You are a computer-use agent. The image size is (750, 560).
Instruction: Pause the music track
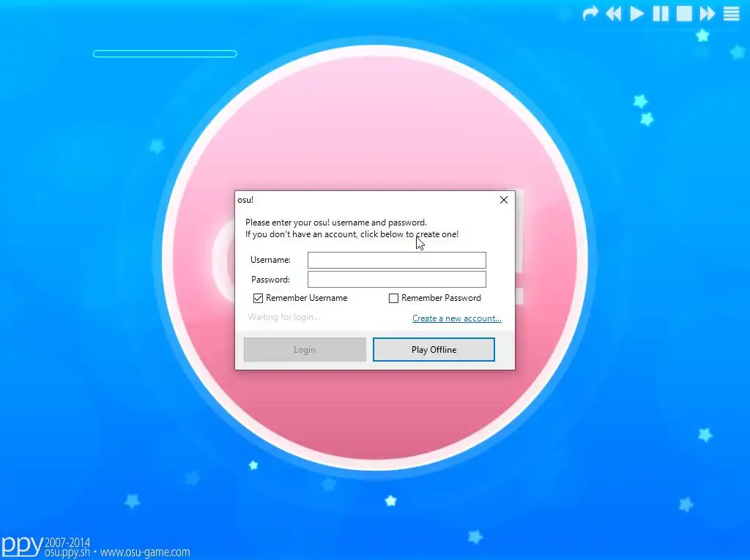pyautogui.click(x=661, y=13)
